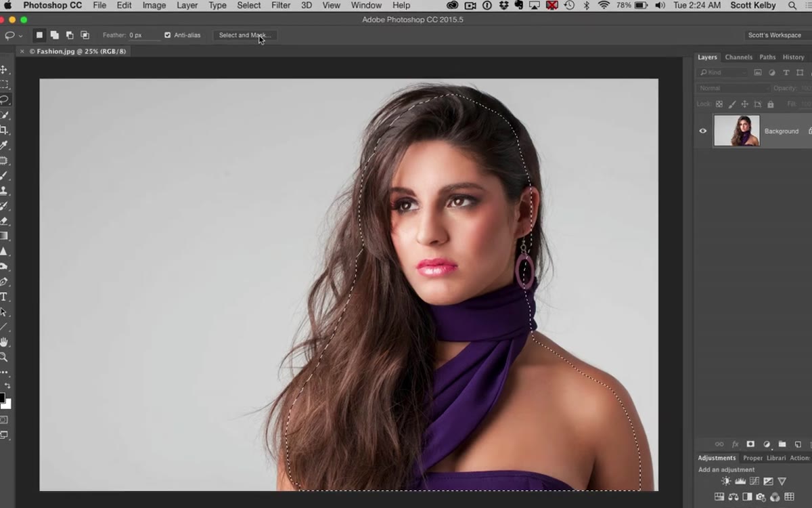812x508 pixels.
Task: Switch to the Libraries tab
Action: pos(776,458)
